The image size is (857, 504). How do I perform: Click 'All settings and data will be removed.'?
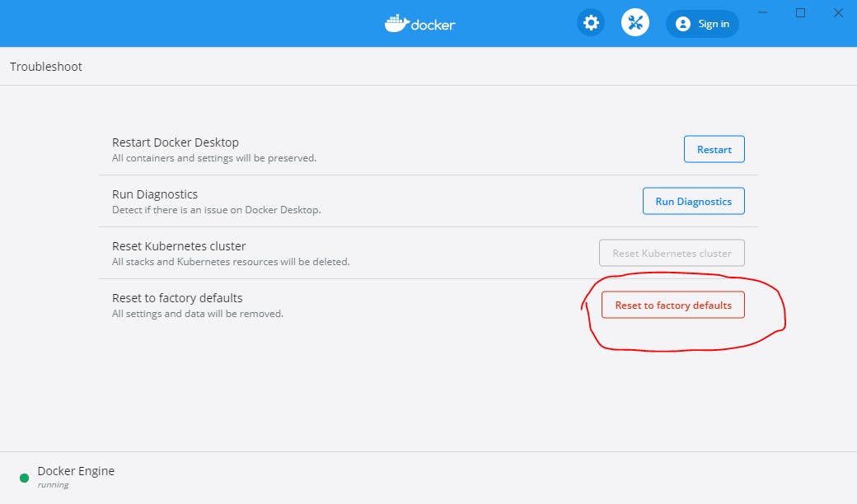[x=197, y=314]
